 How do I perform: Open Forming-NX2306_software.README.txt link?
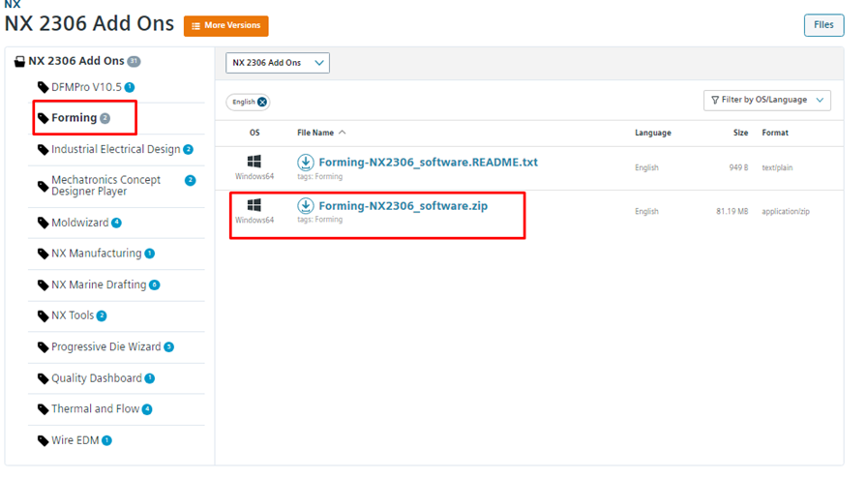428,163
